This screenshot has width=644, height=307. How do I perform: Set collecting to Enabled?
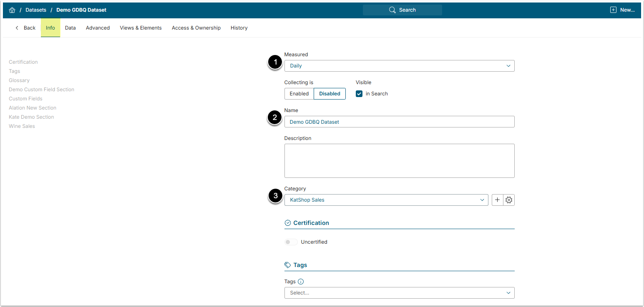[x=299, y=94]
